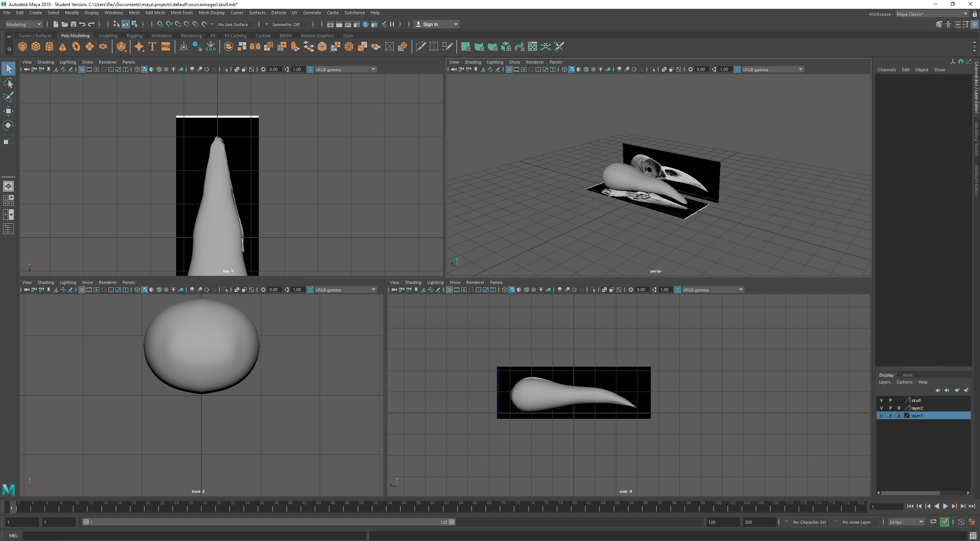Open the Deform menu
The width and height of the screenshot is (980, 541).
278,13
